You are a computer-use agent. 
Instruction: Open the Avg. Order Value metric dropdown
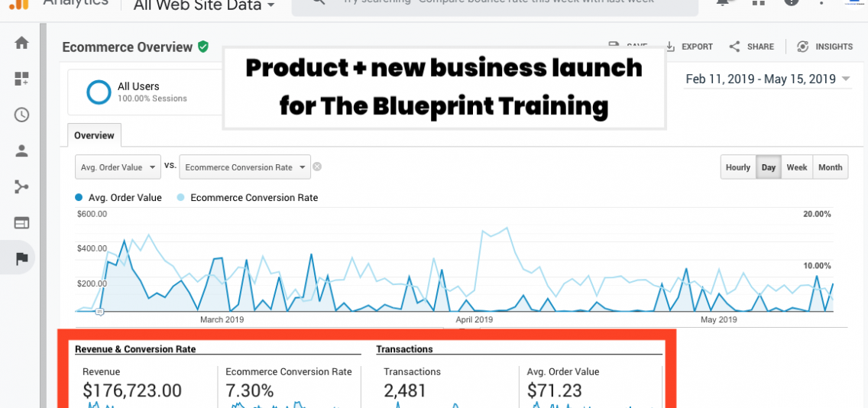pos(118,167)
